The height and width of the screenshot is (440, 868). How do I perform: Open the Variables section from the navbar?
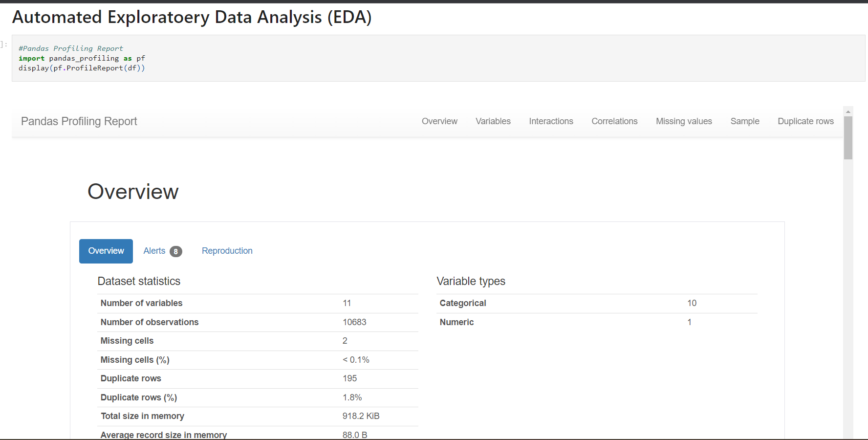point(493,121)
